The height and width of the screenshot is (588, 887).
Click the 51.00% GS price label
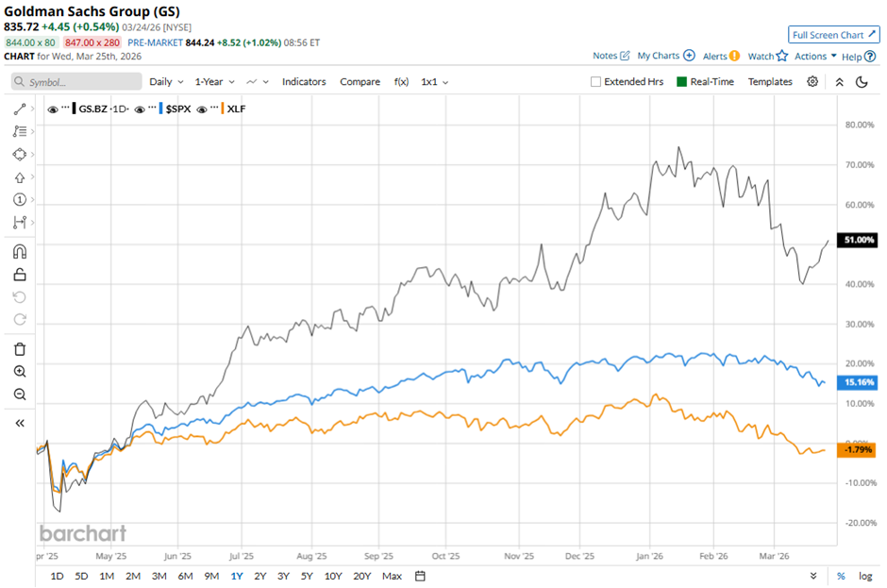point(858,240)
